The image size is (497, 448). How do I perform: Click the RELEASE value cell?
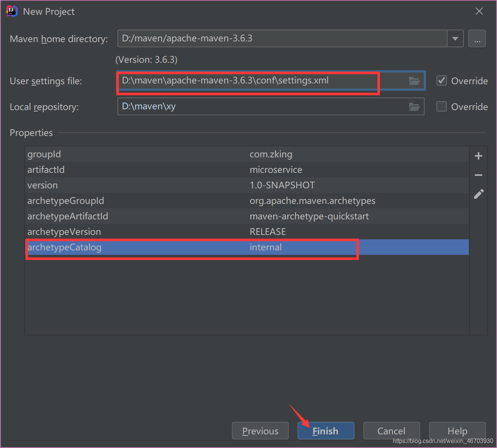268,232
